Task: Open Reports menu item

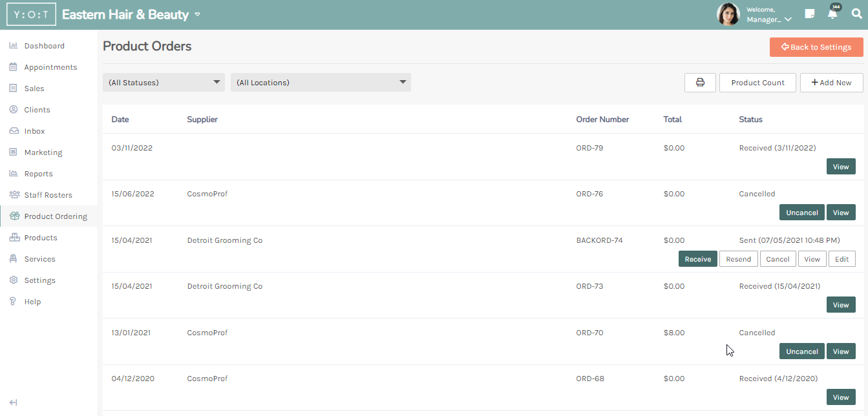Action: pyautogui.click(x=39, y=174)
